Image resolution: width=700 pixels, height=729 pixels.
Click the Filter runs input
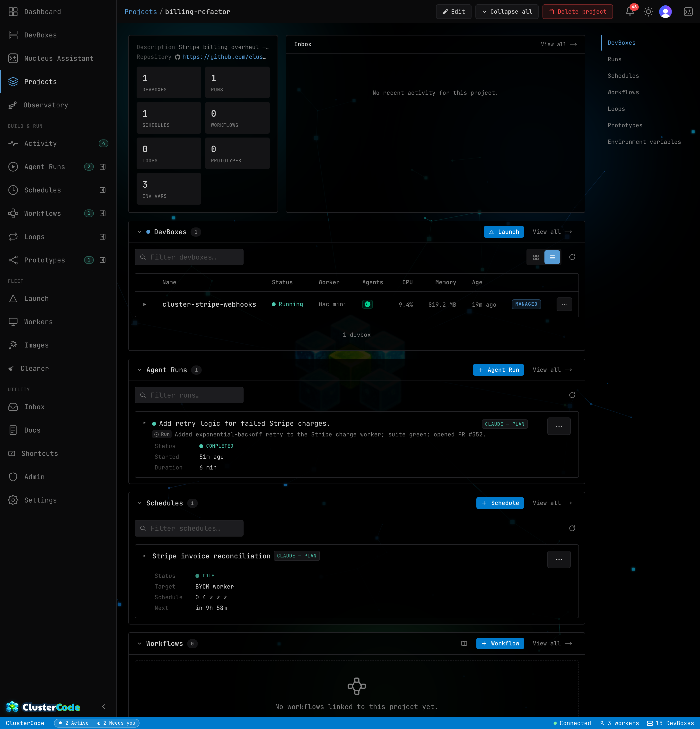pos(189,395)
